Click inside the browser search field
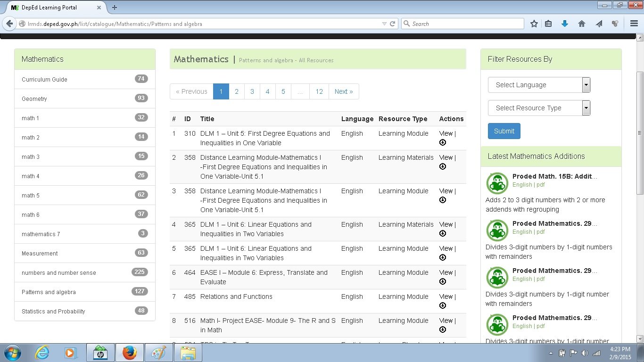Viewport: 644px width, 362px height. [462, 23]
